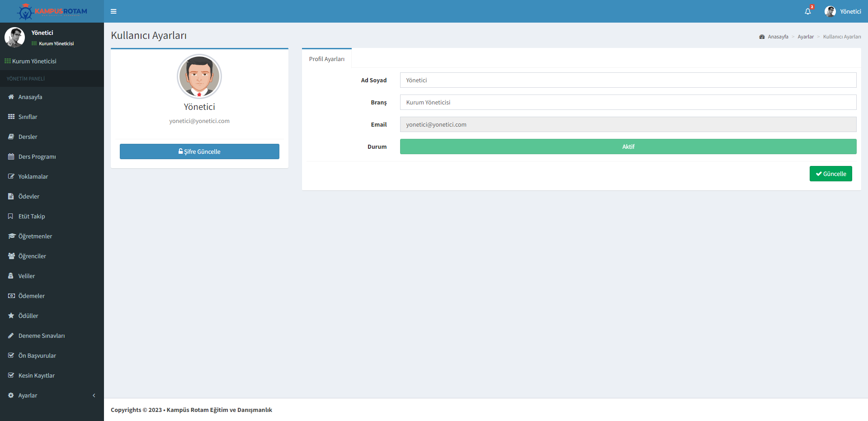Click the Etüt Takip bookmark icon
Viewport: 868px width, 421px height.
[x=11, y=216]
